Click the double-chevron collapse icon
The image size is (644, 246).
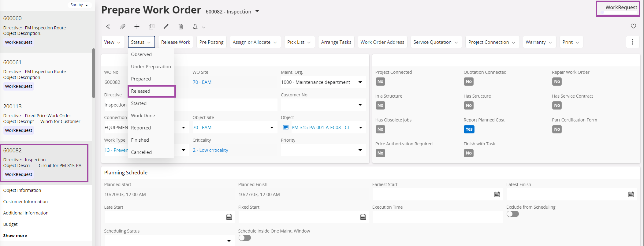click(x=108, y=27)
